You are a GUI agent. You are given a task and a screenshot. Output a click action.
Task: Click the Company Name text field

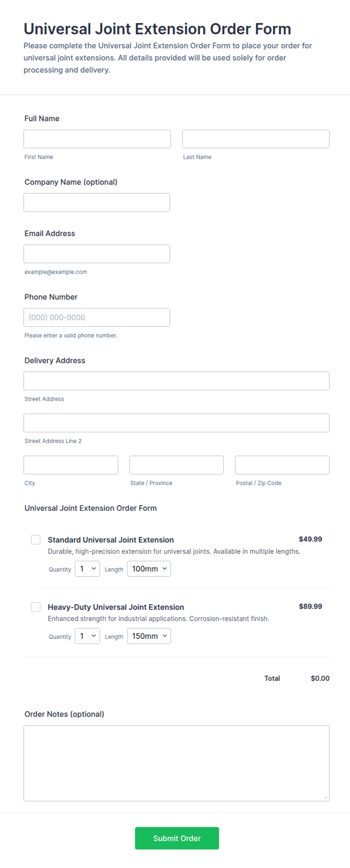coord(97,202)
